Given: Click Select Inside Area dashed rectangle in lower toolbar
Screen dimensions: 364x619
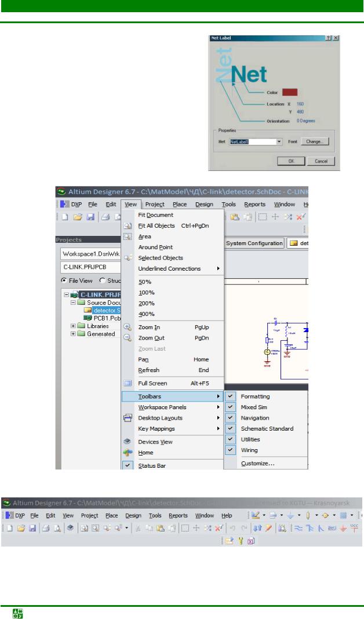Looking at the screenshot, I should [x=185, y=528].
